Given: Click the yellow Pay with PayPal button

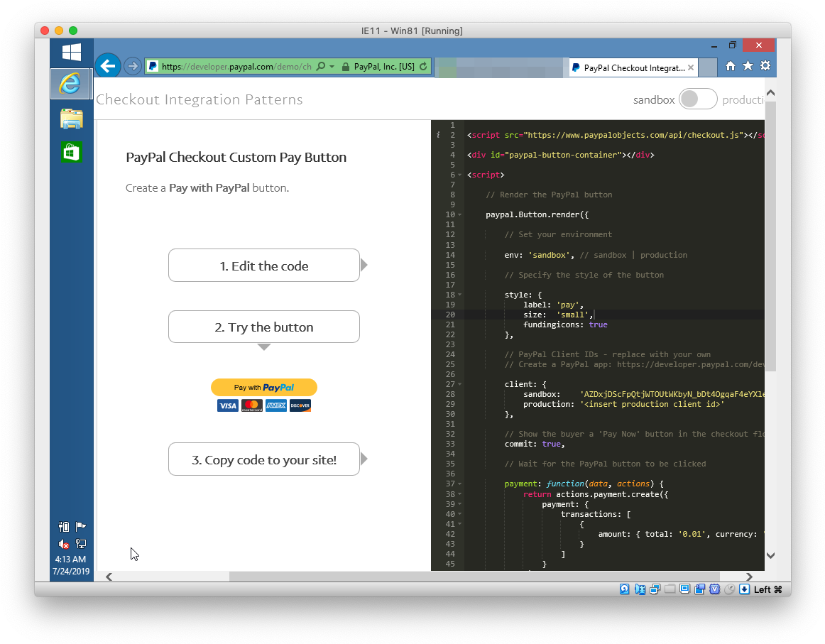Looking at the screenshot, I should pos(264,387).
